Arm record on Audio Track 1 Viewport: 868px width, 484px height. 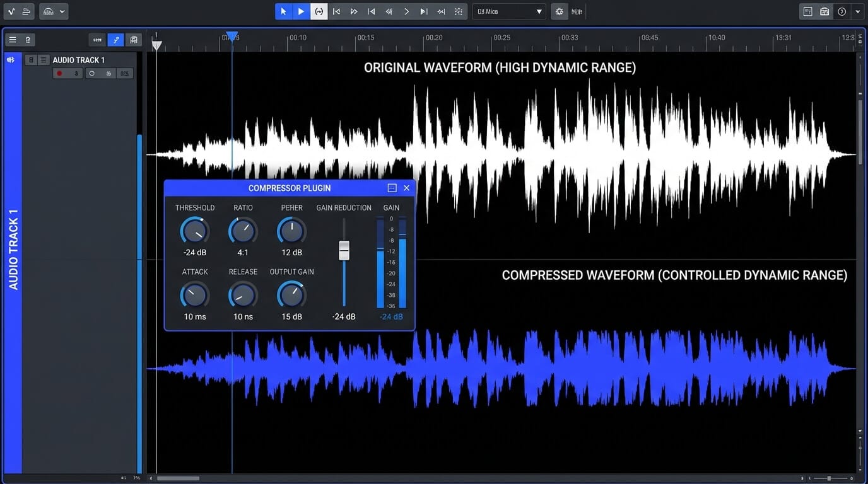click(x=60, y=74)
